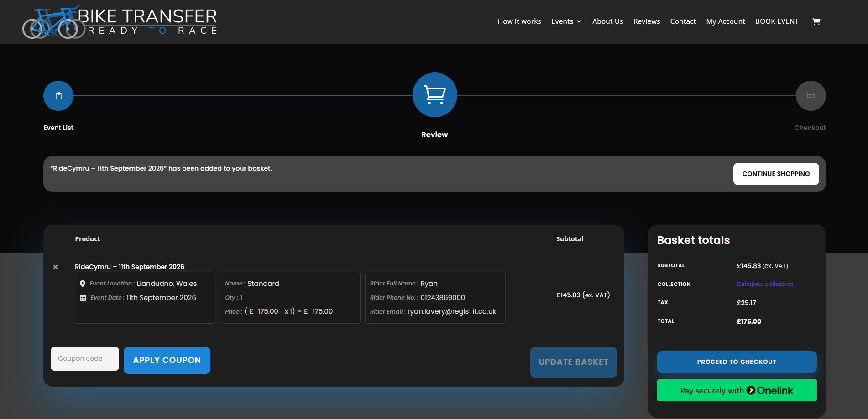
Task: Remove RideCymru item from basket
Action: tap(56, 267)
